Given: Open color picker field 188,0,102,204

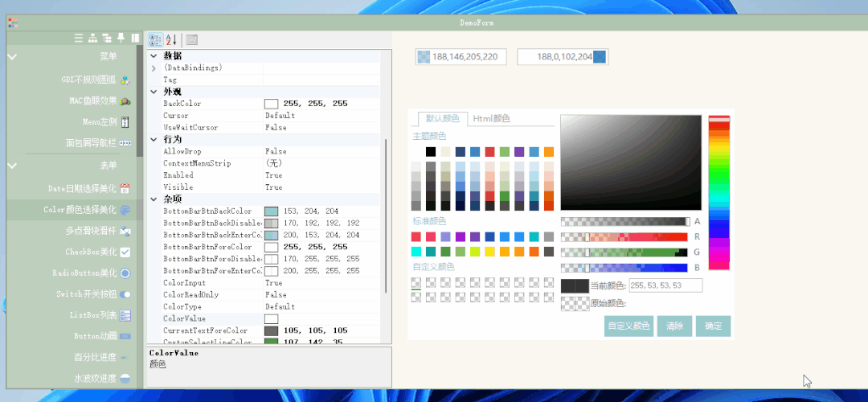Looking at the screenshot, I should point(563,56).
